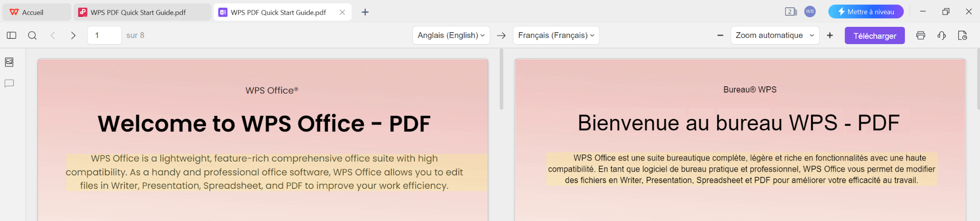Click the swap languages arrow

click(501, 35)
